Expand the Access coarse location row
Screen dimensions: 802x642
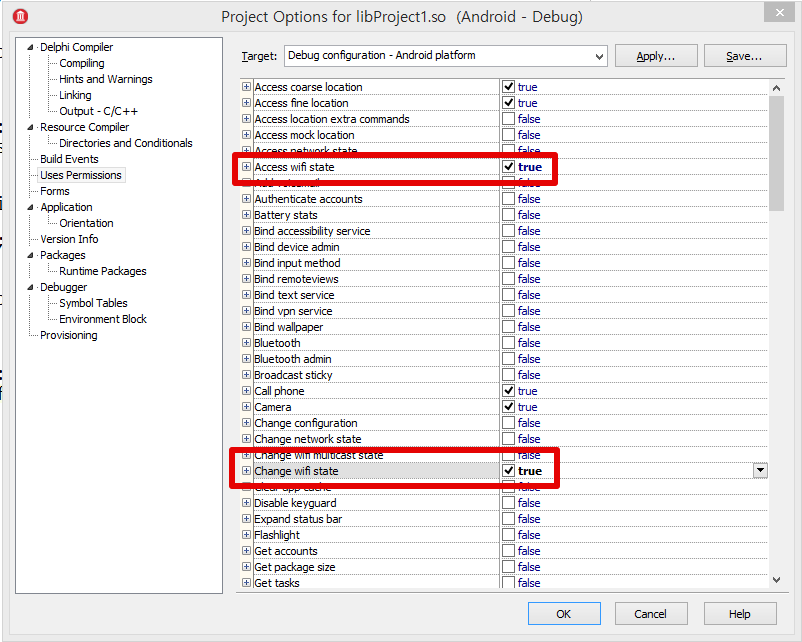point(247,86)
